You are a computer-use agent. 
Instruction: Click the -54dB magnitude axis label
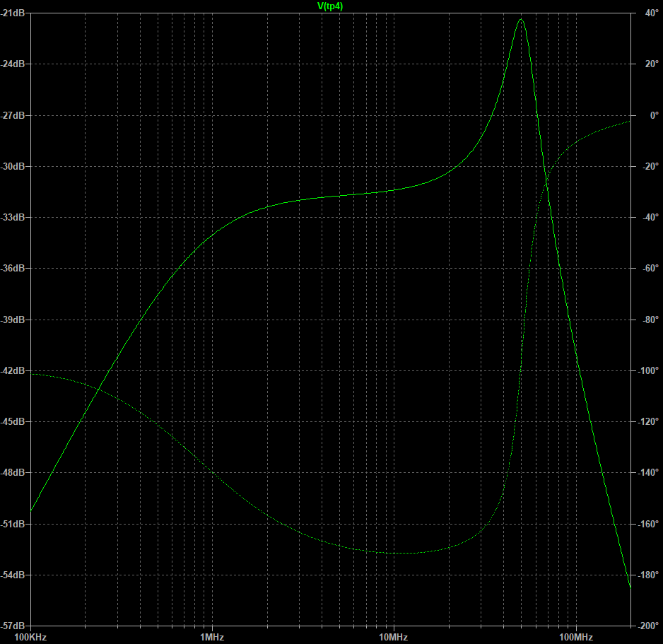13,575
